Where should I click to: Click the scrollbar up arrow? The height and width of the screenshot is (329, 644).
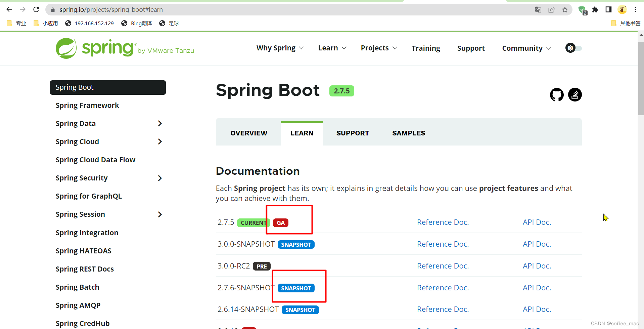pyautogui.click(x=641, y=35)
